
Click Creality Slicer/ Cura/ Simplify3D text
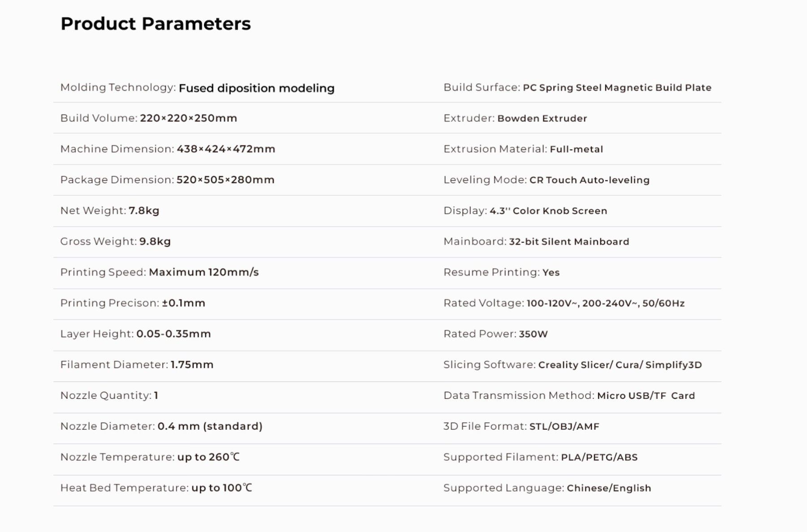(620, 365)
